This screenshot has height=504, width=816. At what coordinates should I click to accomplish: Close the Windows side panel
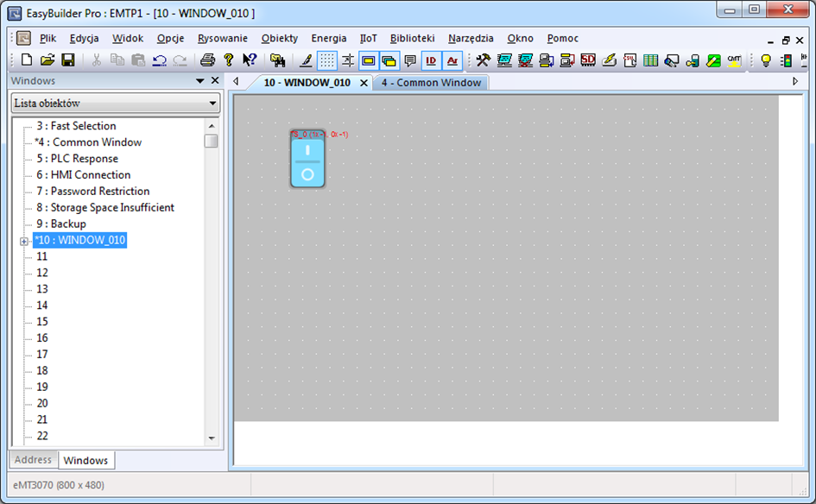[215, 80]
